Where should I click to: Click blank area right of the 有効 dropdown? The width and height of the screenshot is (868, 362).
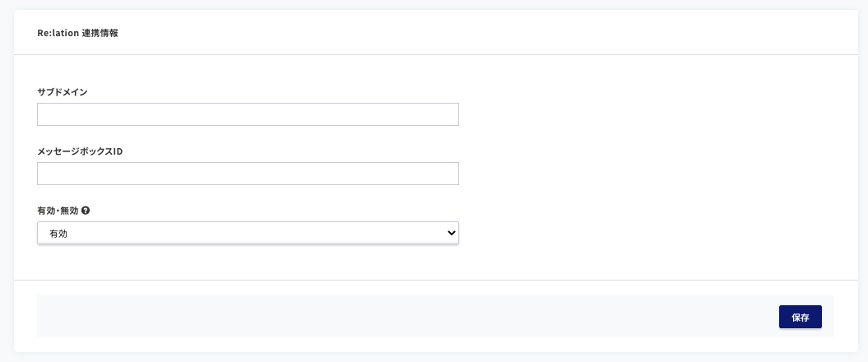(x=650, y=234)
